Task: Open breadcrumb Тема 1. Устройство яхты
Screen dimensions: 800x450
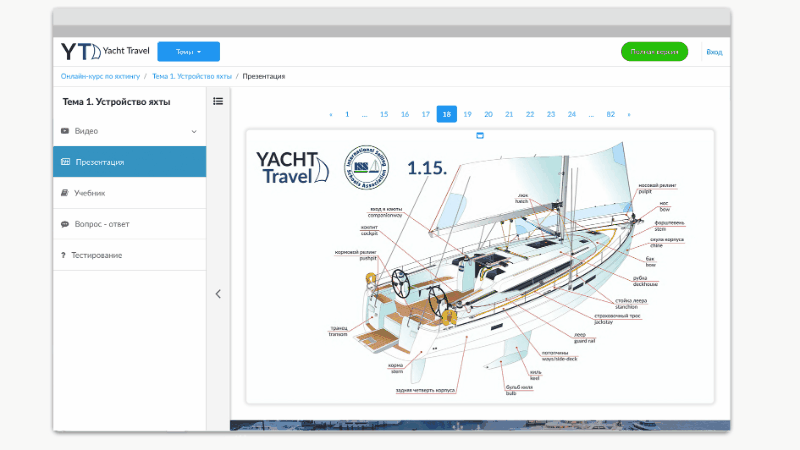Action: pyautogui.click(x=191, y=76)
